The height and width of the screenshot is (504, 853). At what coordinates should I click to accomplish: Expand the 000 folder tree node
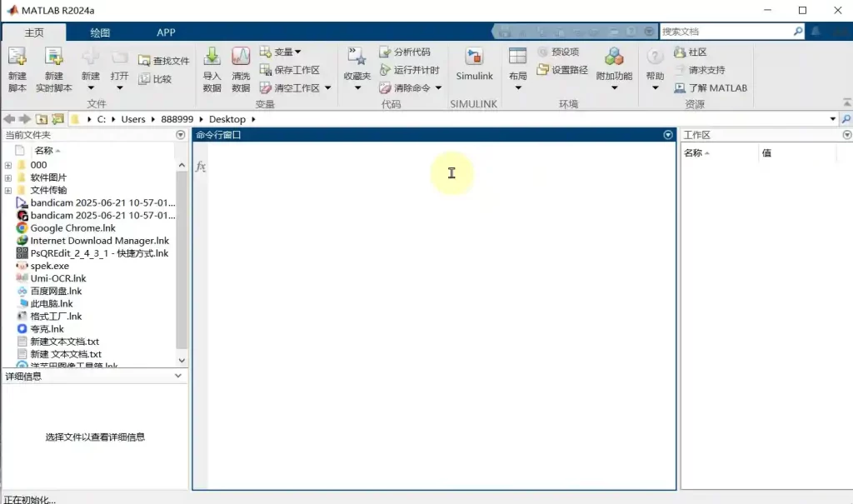pos(8,165)
